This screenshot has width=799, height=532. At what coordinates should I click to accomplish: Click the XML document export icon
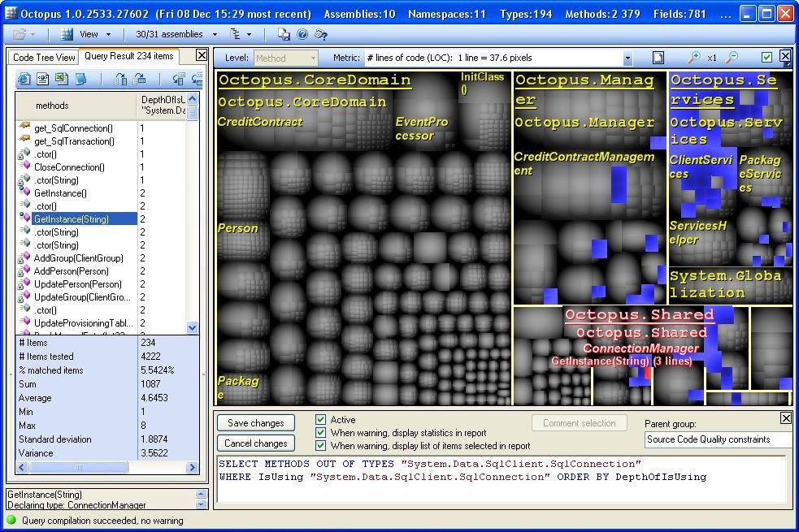pyautogui.click(x=43, y=79)
